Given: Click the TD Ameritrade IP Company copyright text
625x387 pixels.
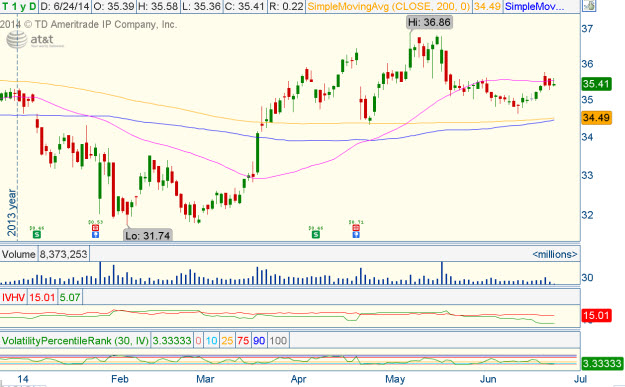Looking at the screenshot, I should [x=88, y=25].
